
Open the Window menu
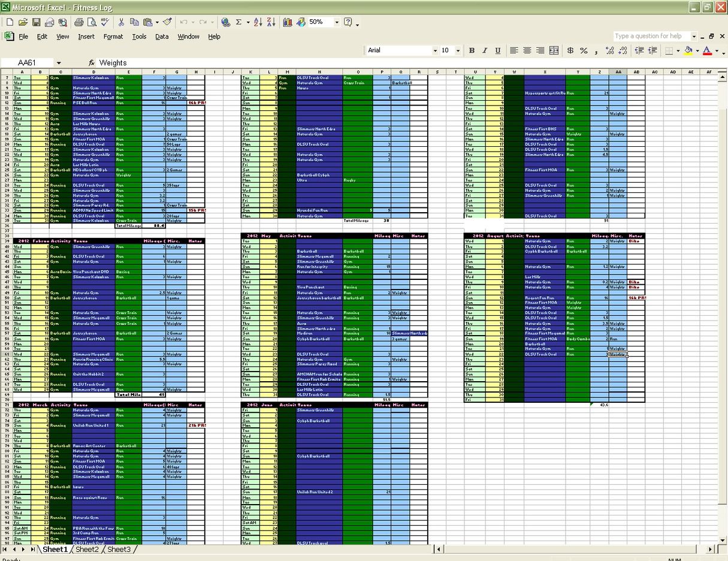(188, 37)
